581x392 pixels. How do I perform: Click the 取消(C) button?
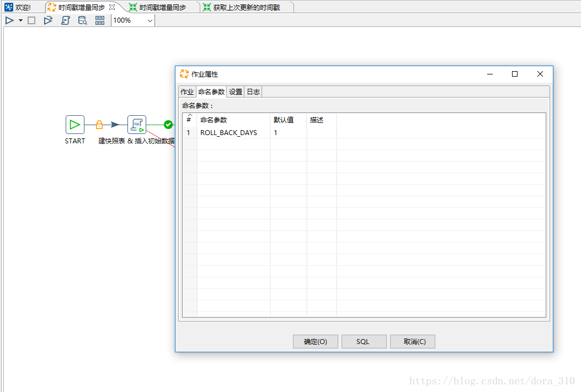pyautogui.click(x=413, y=342)
